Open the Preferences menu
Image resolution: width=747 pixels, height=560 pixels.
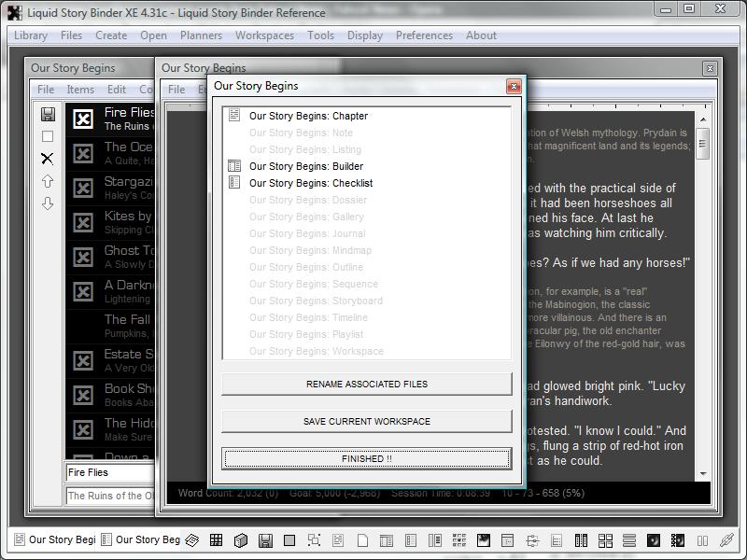coord(424,35)
